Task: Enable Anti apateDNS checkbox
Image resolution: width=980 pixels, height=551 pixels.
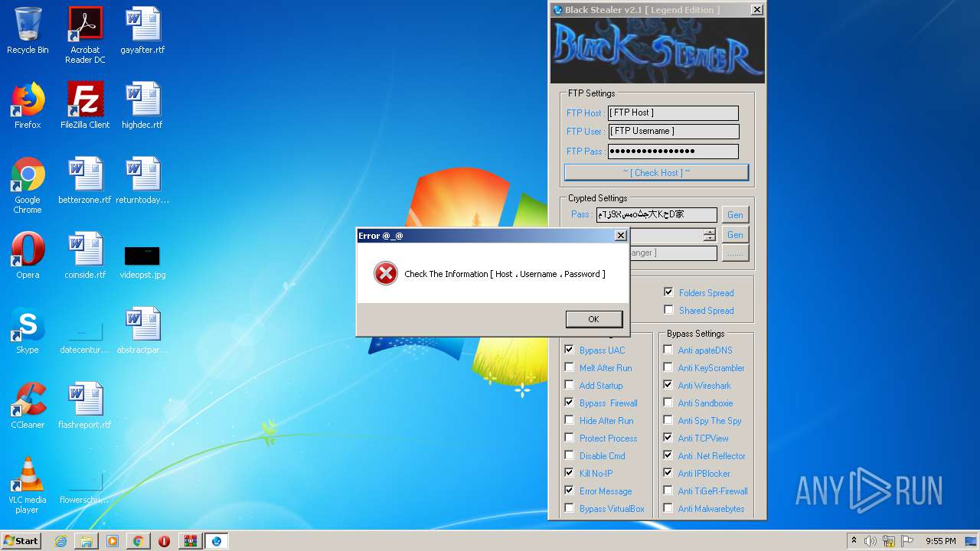Action: tap(668, 350)
